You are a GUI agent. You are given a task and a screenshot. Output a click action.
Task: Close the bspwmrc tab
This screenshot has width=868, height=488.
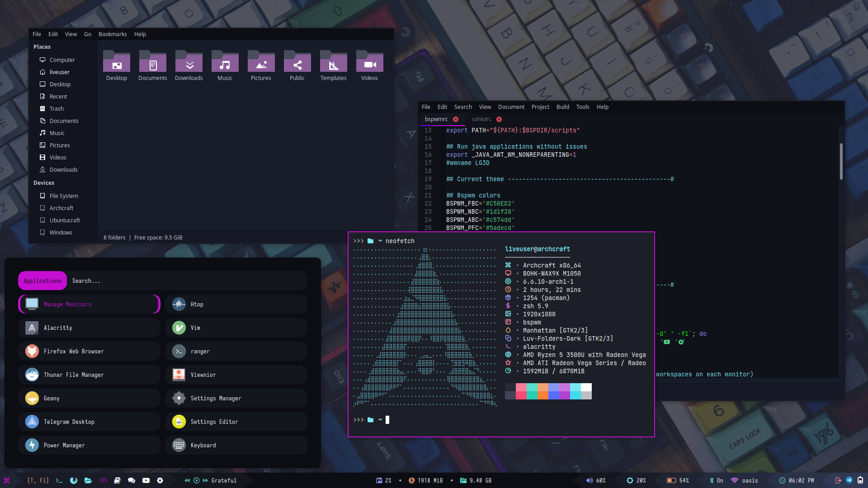[x=456, y=119]
